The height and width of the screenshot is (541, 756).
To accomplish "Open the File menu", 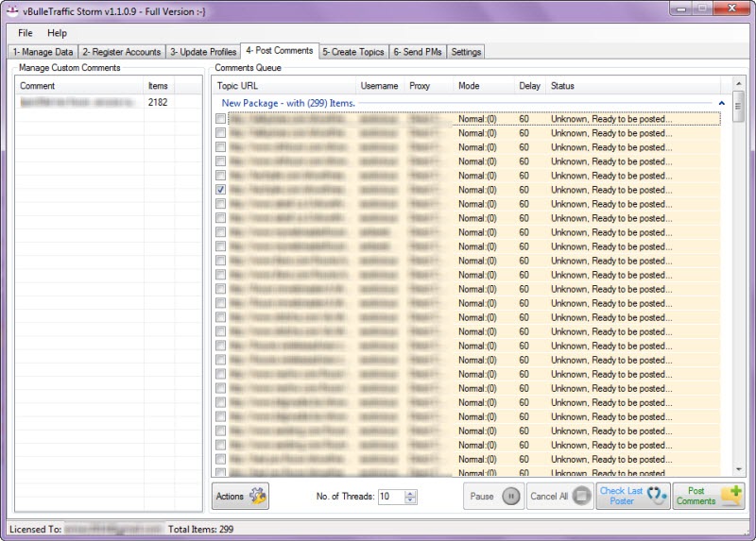I will tap(25, 33).
